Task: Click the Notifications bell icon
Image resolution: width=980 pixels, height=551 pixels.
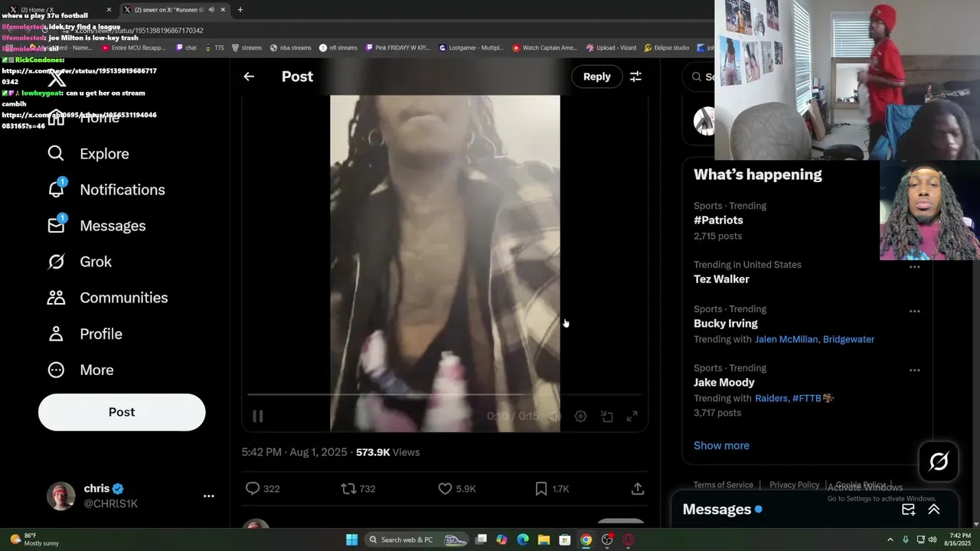Action: point(56,190)
